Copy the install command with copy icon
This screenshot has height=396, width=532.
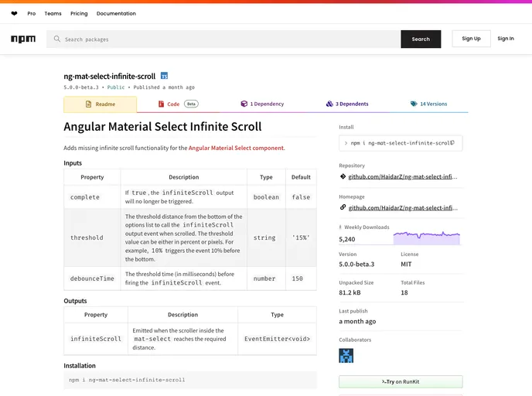(x=452, y=143)
